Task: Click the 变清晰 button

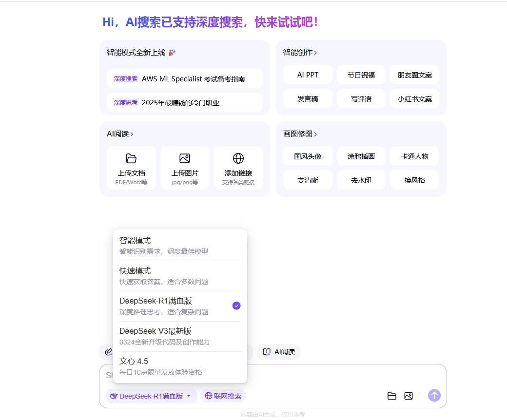Action: coord(308,180)
